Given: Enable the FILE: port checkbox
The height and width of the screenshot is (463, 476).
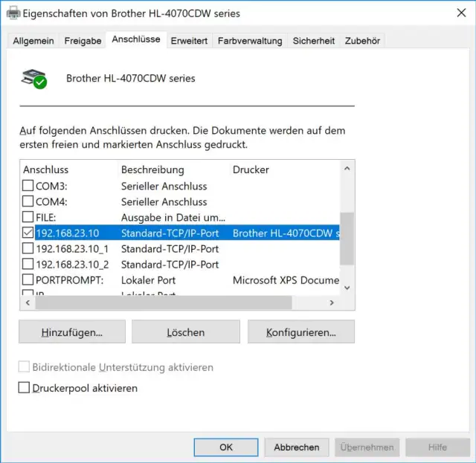Looking at the screenshot, I should tap(28, 217).
